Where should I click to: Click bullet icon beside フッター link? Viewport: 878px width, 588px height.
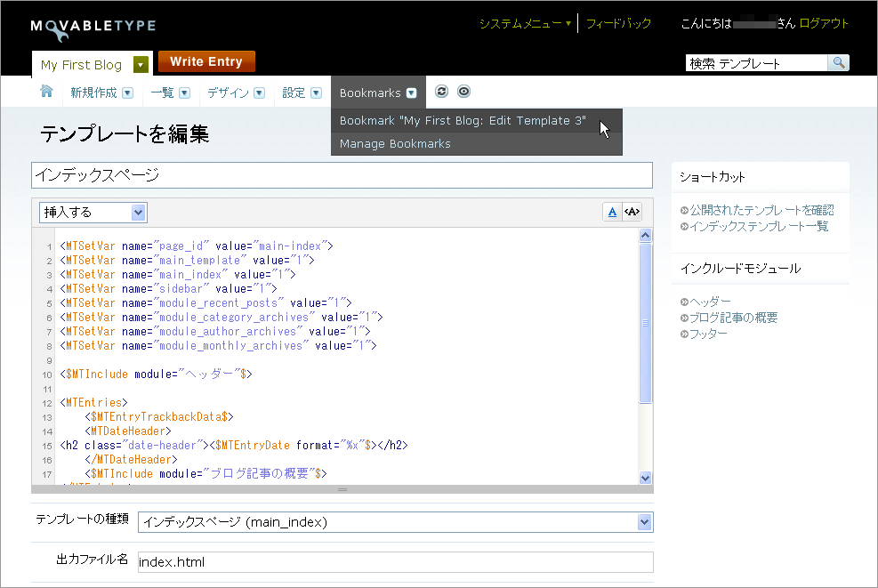tap(684, 334)
